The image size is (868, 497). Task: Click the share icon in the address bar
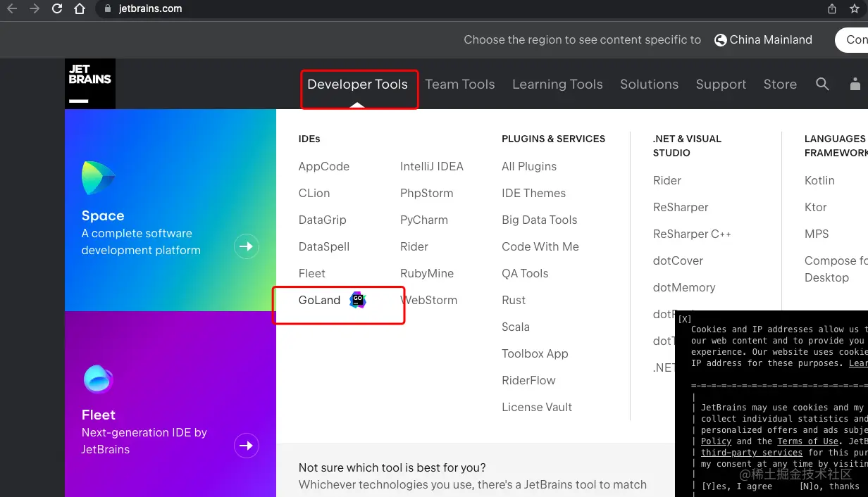point(832,8)
